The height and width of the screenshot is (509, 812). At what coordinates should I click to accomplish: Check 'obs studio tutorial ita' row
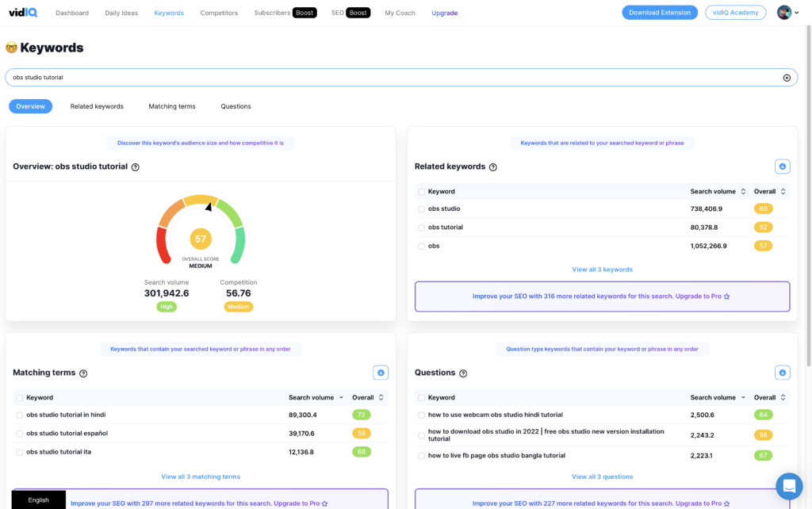[20, 453]
